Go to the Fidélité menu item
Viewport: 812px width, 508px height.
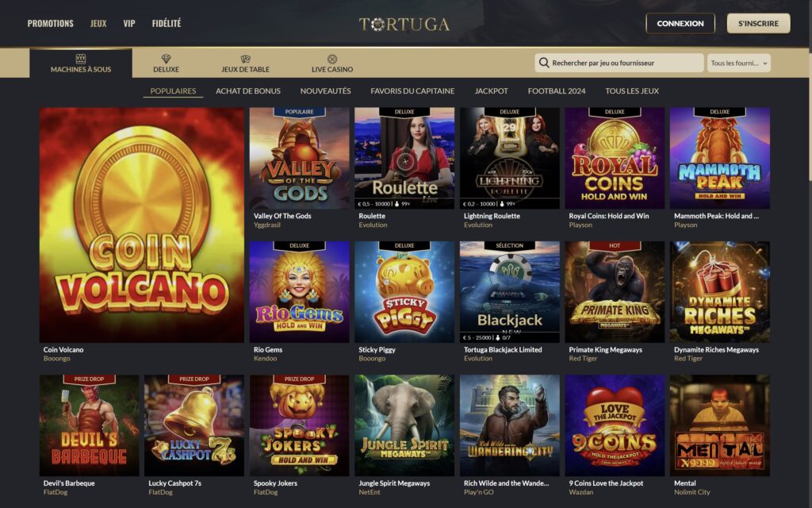(167, 23)
